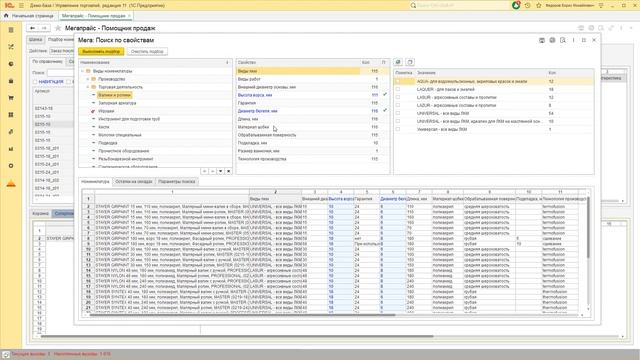Screen dimensions: 640x360
Task: Open history clock icon in title bar
Action: click(x=528, y=6)
